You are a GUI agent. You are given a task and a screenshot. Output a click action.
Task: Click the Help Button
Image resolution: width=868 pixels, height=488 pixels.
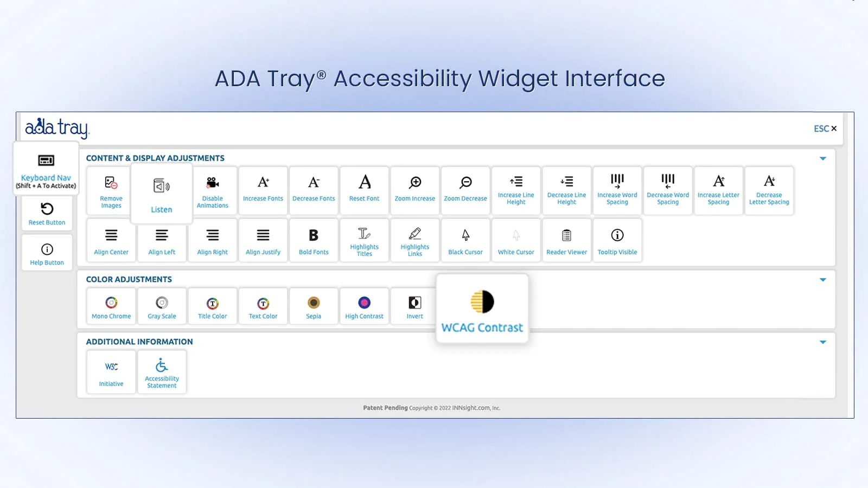click(47, 253)
